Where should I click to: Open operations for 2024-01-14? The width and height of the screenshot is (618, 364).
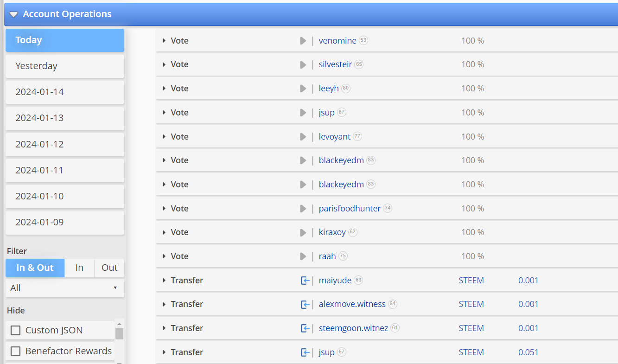[x=65, y=92]
